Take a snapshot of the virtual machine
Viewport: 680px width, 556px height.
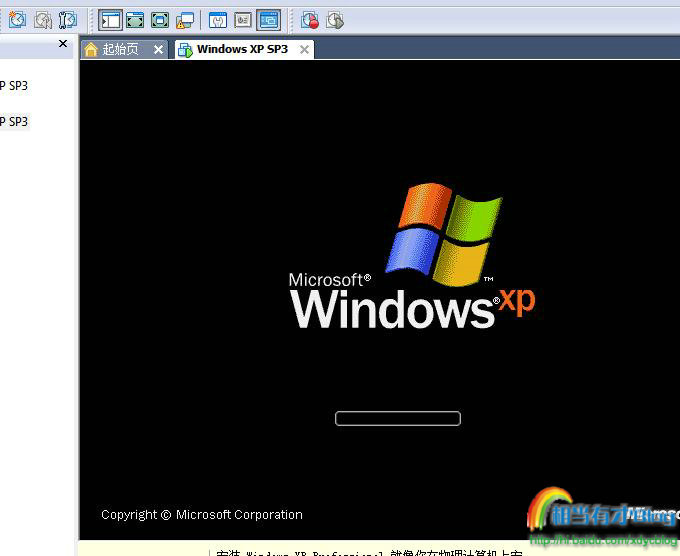click(x=17, y=20)
